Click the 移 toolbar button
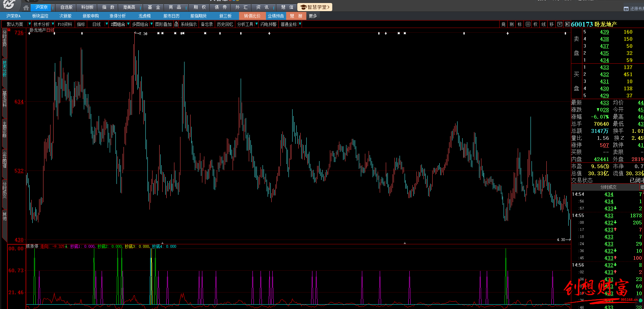The image size is (644, 309). (x=551, y=24)
